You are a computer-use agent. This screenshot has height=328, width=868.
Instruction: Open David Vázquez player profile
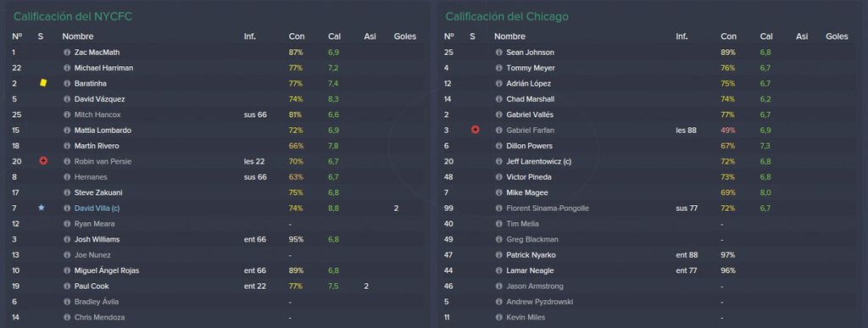pos(100,99)
